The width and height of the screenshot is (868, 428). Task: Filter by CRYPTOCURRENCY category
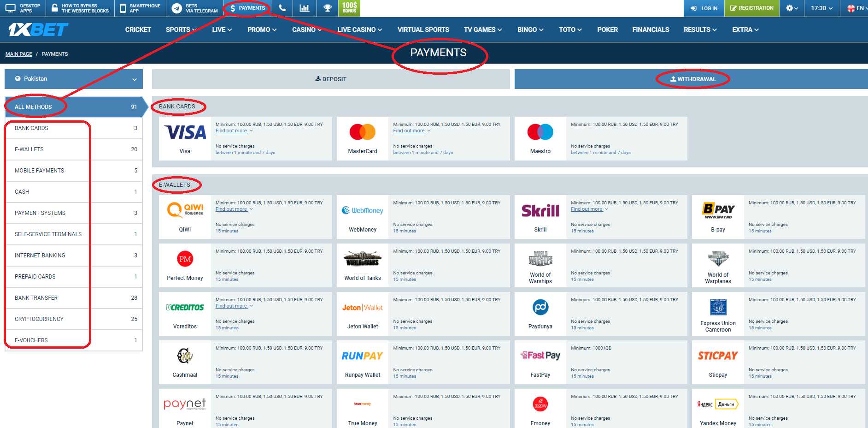[74, 319]
